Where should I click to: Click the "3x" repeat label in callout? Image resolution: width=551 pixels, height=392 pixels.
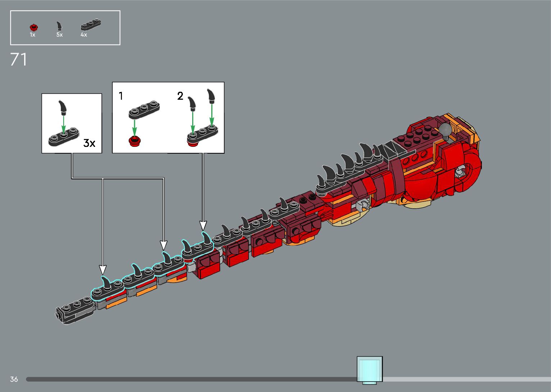point(89,143)
